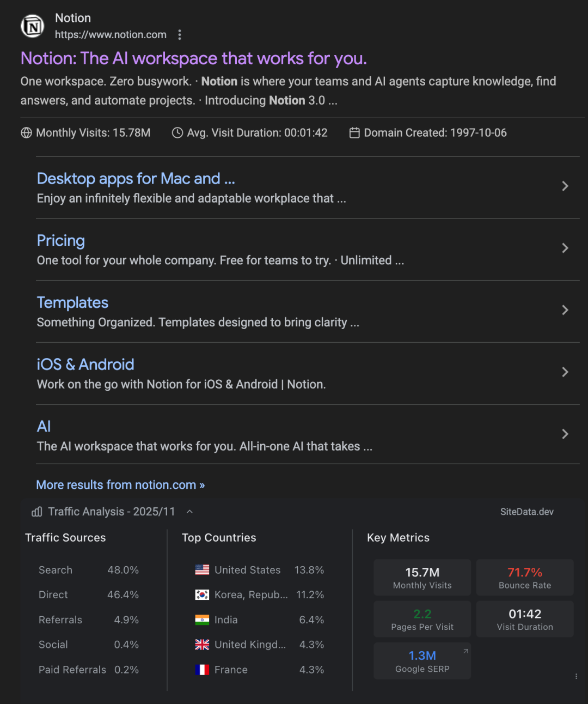
Task: Collapse the Traffic Analysis panel with caret
Action: click(x=189, y=512)
